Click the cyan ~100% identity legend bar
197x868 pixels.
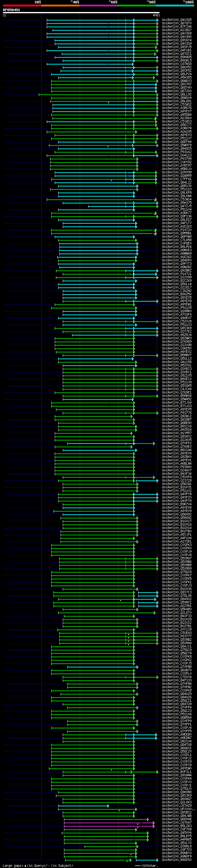coord(175,6)
